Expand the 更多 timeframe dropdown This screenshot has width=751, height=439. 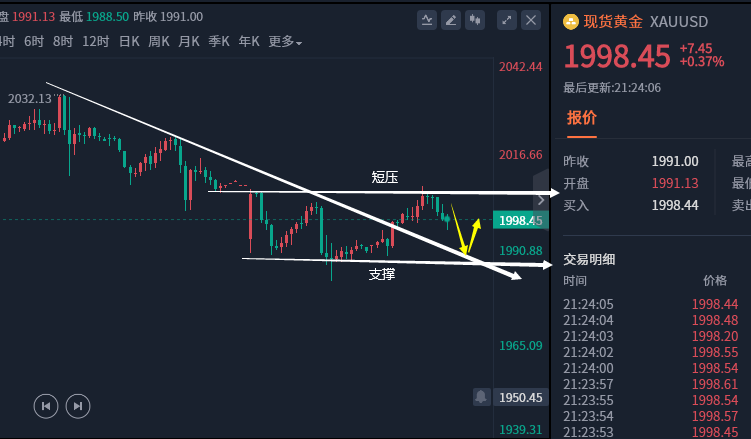[285, 41]
